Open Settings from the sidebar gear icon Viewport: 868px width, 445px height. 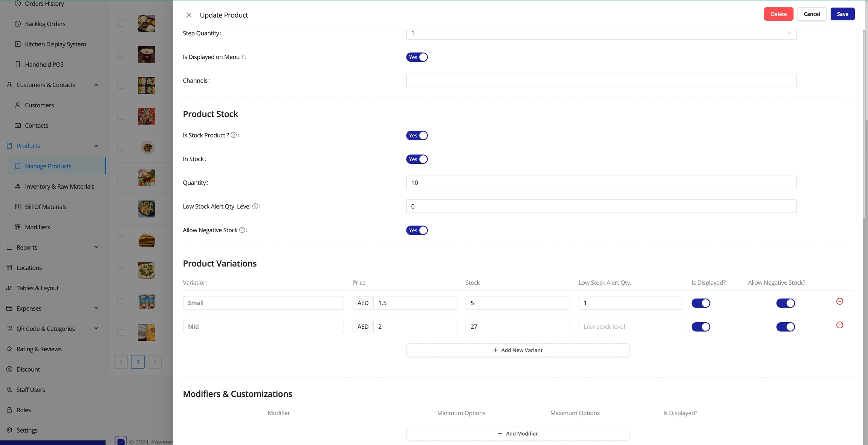pyautogui.click(x=9, y=430)
